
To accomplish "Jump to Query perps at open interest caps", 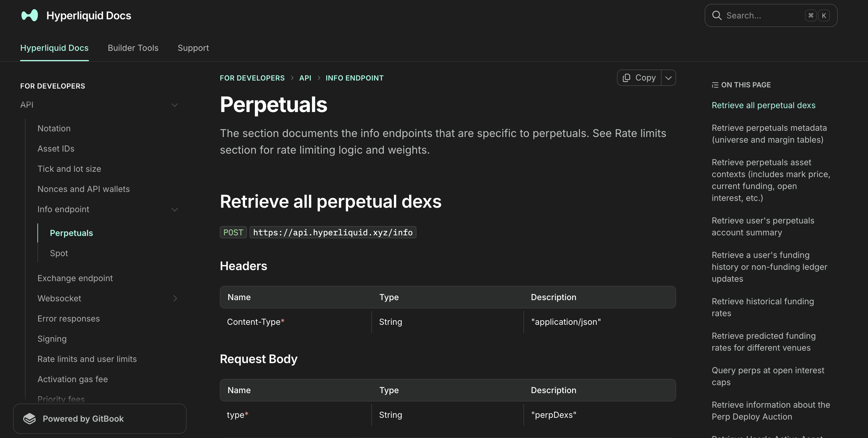I will [x=768, y=376].
